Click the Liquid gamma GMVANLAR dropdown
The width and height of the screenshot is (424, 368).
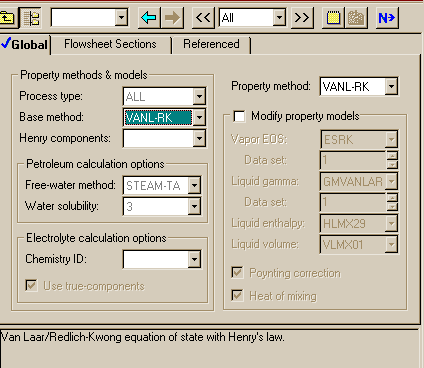click(x=359, y=181)
